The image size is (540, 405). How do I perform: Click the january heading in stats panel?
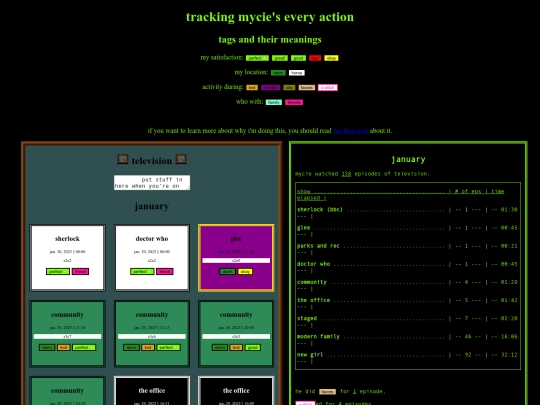[x=408, y=159]
